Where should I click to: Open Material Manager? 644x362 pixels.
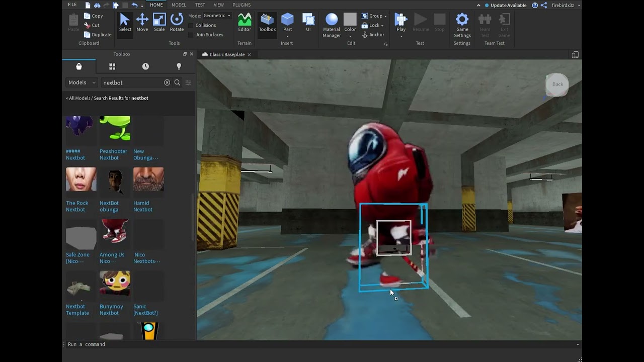(332, 25)
